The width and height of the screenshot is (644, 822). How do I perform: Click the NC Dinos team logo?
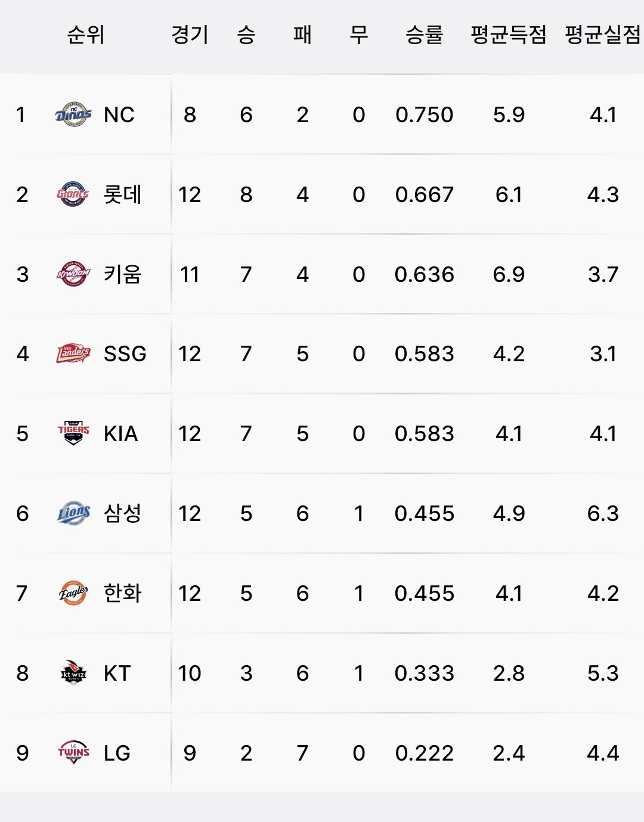coord(73,114)
